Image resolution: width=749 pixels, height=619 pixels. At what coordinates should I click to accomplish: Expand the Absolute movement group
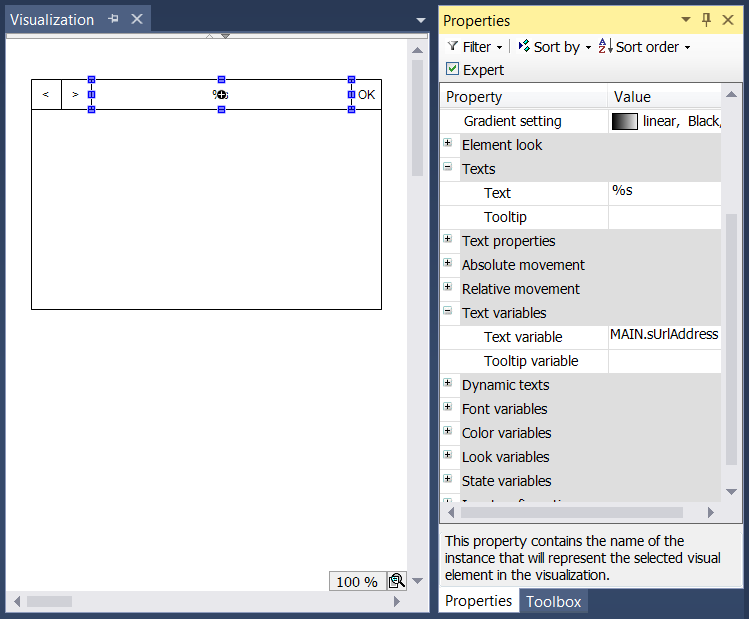click(x=448, y=262)
